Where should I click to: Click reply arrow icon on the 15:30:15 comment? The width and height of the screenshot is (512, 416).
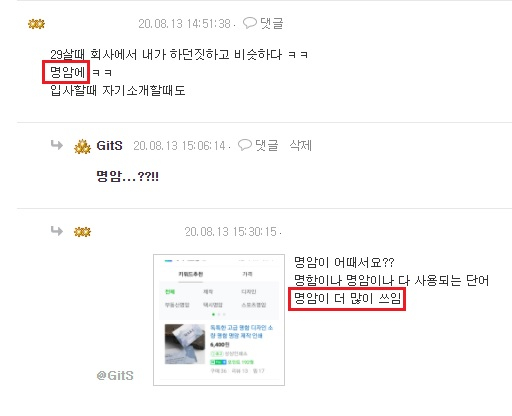(57, 230)
